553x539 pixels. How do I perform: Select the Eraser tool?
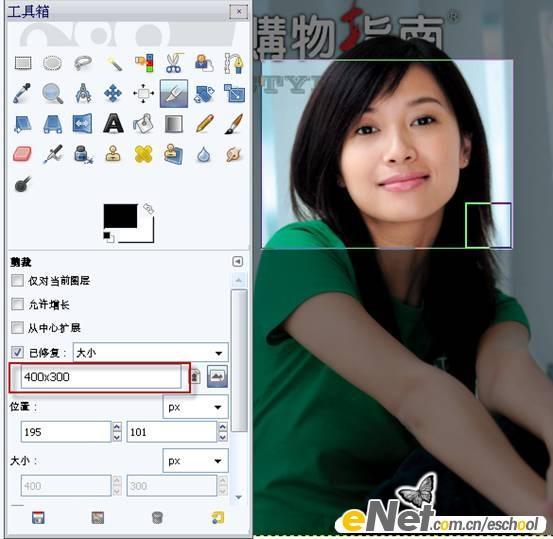point(23,154)
